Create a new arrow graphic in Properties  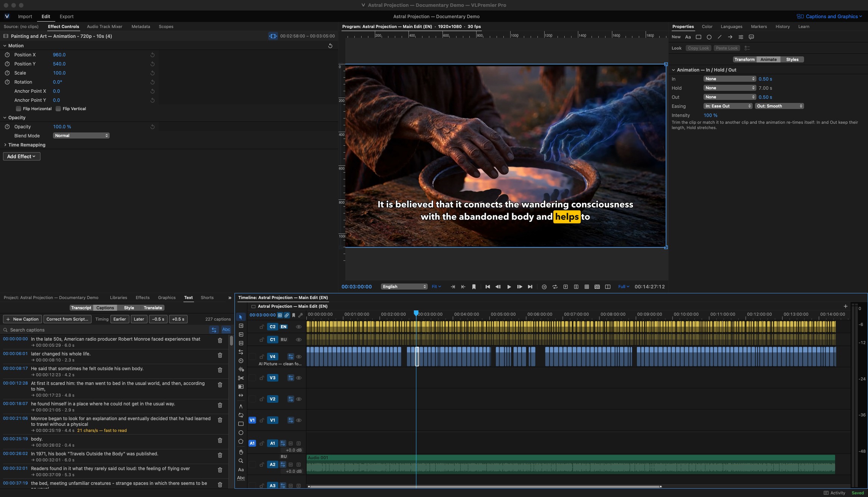(730, 37)
